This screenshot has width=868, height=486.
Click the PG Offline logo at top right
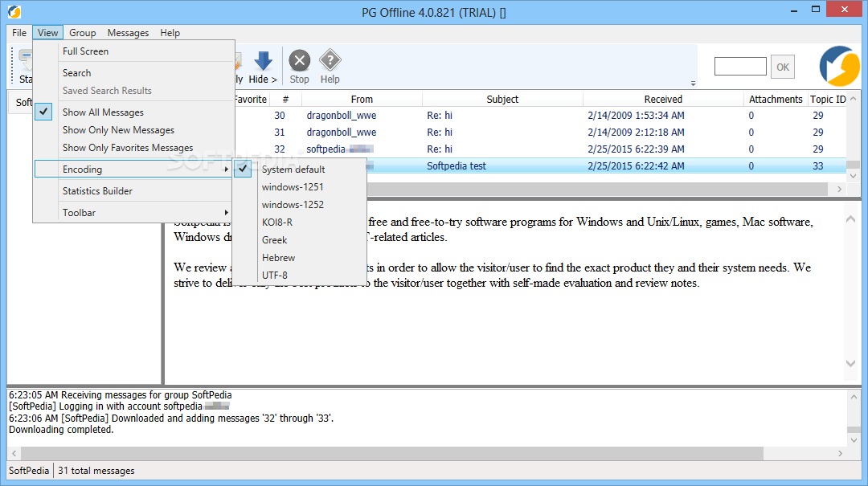coord(839,67)
